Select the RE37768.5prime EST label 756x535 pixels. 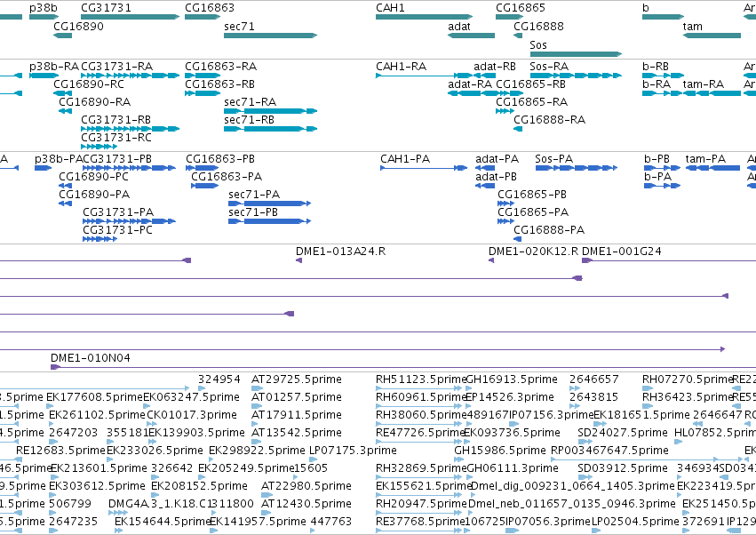click(420, 522)
